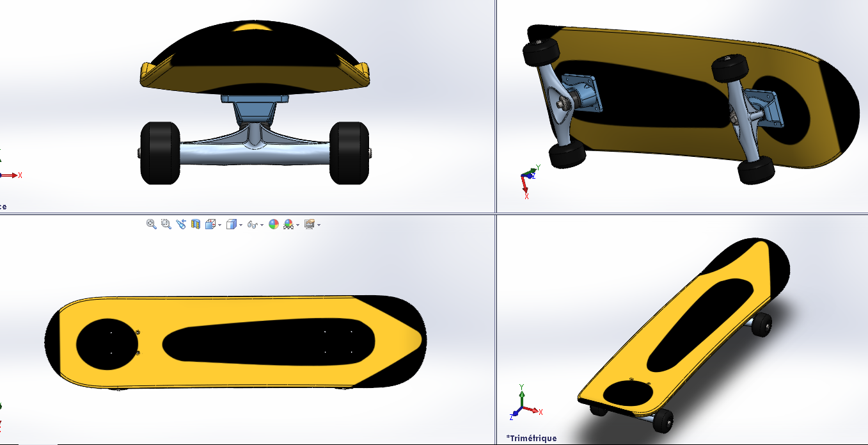Select the left wheel in the front view

click(160, 152)
